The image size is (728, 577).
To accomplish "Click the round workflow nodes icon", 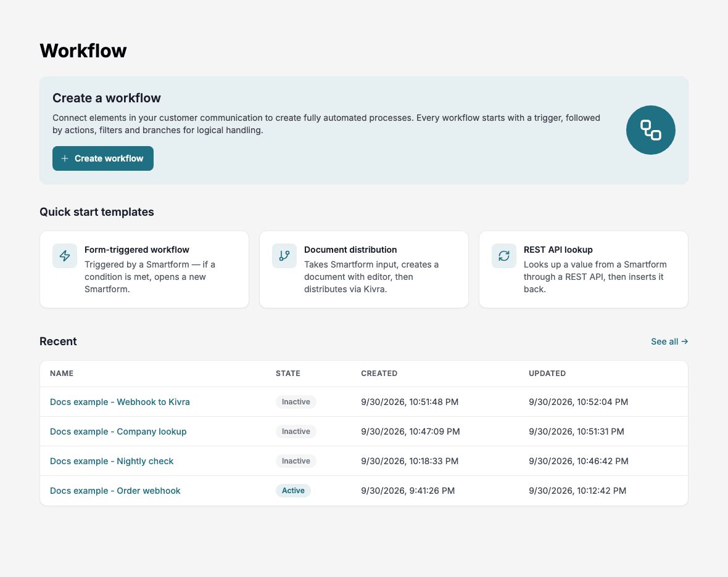I will click(x=650, y=130).
